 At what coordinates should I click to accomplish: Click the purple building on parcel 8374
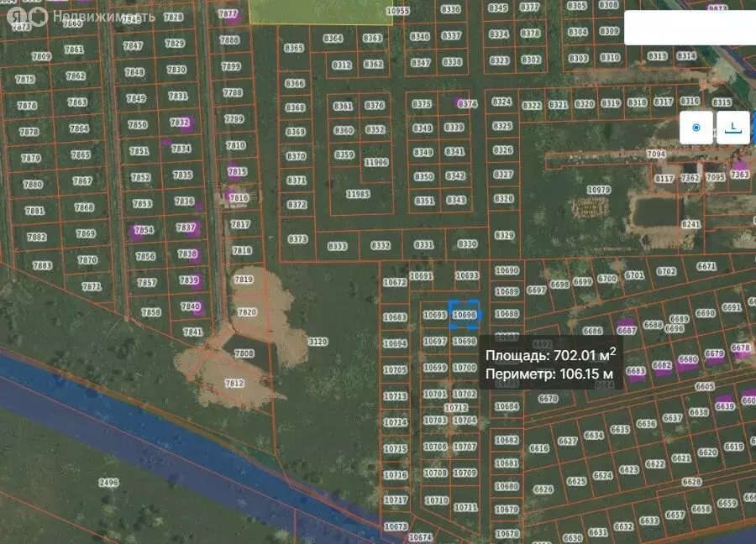459,103
